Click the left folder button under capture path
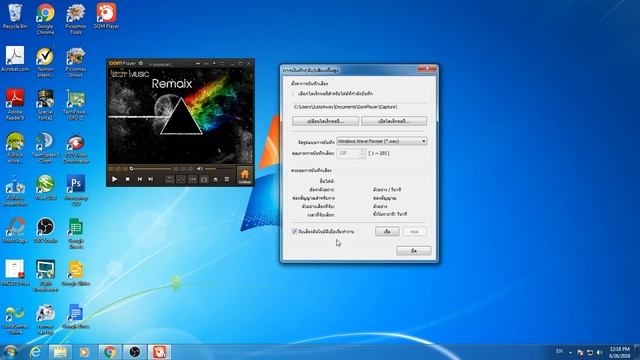640x360 pixels. coord(325,121)
